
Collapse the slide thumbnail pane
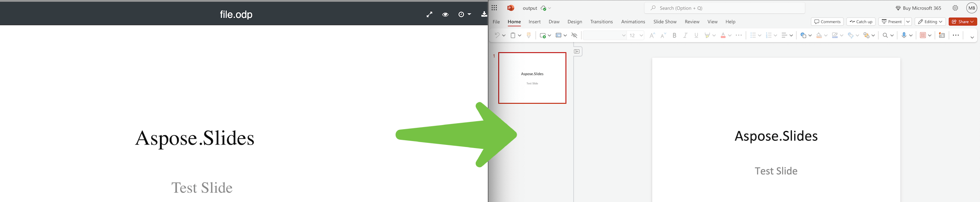(577, 51)
